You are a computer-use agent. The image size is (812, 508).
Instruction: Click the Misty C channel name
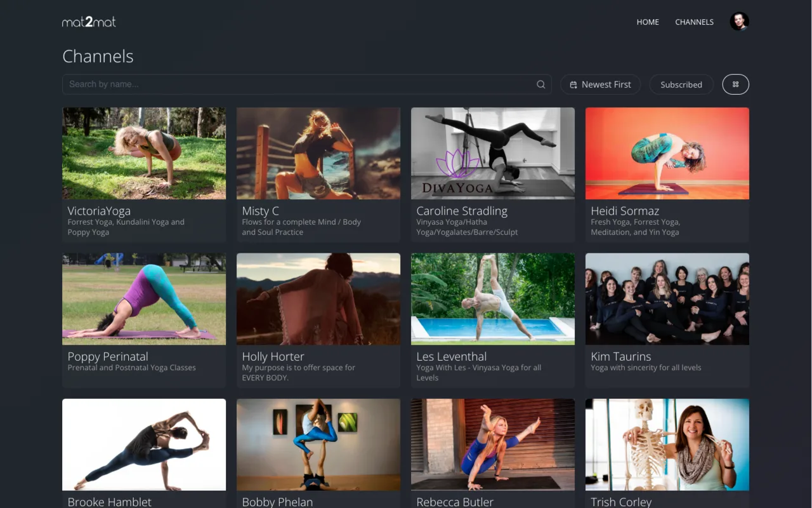tap(260, 211)
